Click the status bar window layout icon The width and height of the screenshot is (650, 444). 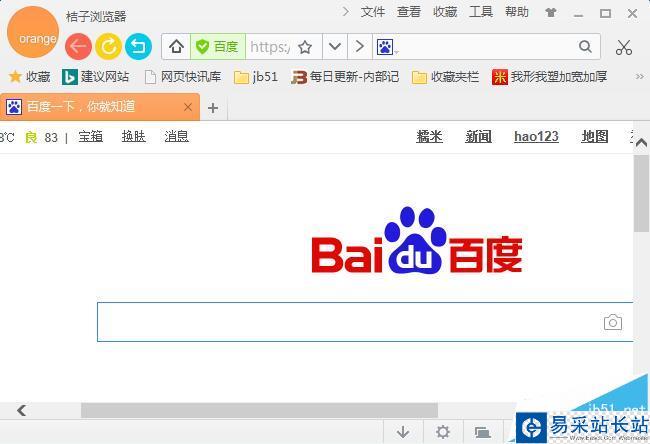point(483,433)
